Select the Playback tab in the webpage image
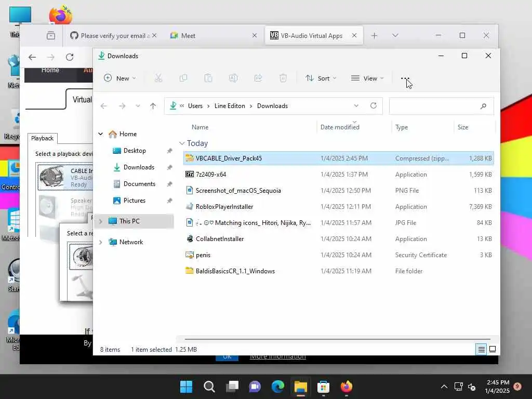The height and width of the screenshot is (399, 532). (43, 138)
